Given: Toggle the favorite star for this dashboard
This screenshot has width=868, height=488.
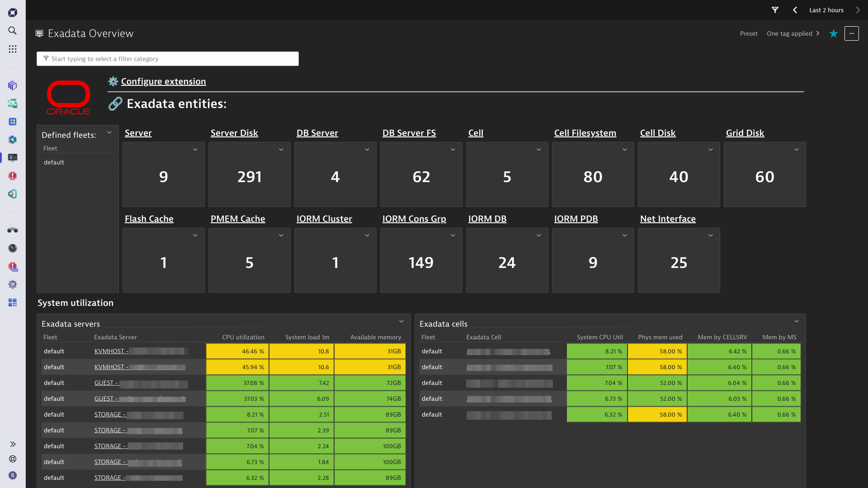Looking at the screenshot, I should pos(834,33).
